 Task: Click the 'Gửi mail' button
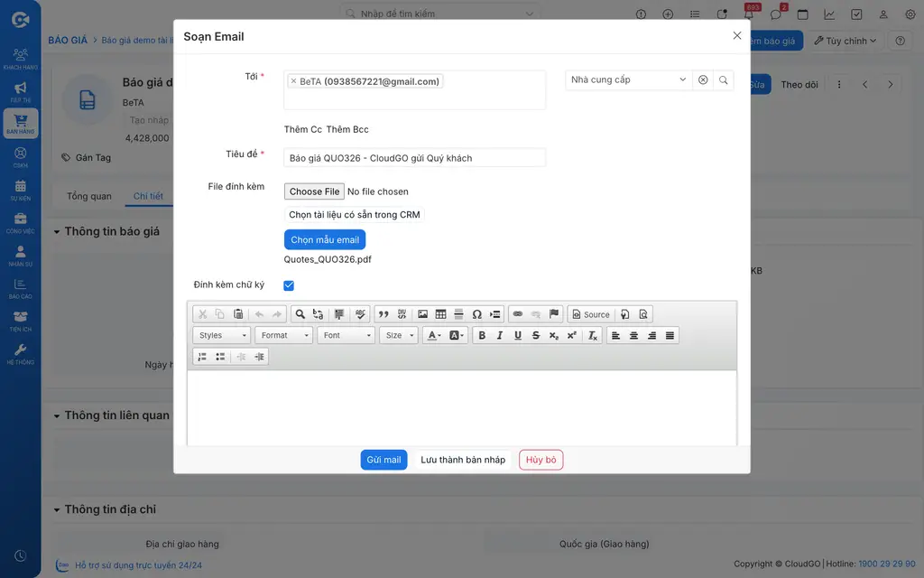(x=383, y=460)
